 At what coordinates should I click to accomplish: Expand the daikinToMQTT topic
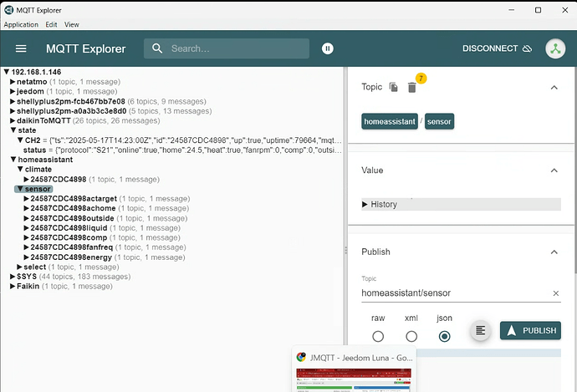point(13,120)
